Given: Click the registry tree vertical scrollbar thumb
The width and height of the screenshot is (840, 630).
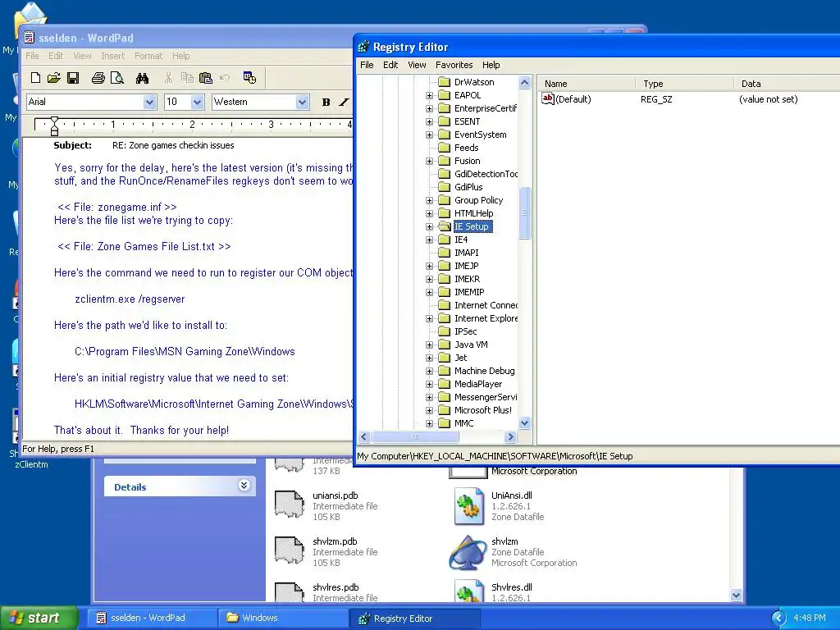Looking at the screenshot, I should (524, 212).
